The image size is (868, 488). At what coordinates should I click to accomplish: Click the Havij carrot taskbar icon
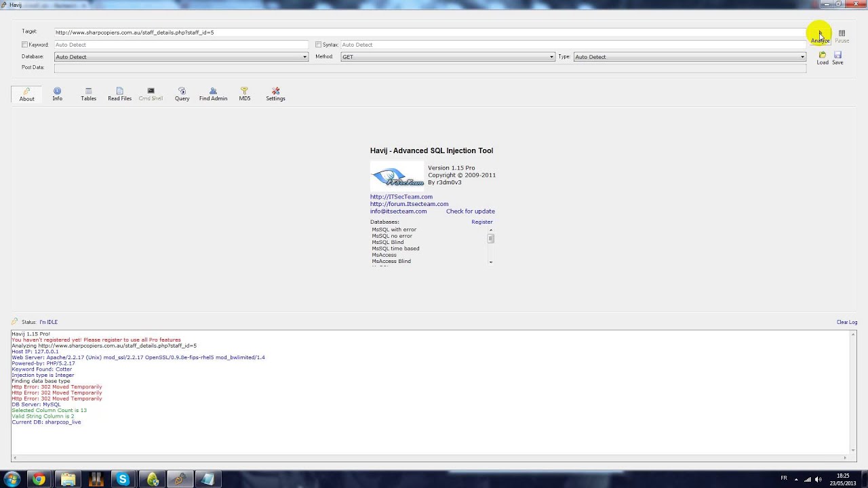pyautogui.click(x=180, y=480)
